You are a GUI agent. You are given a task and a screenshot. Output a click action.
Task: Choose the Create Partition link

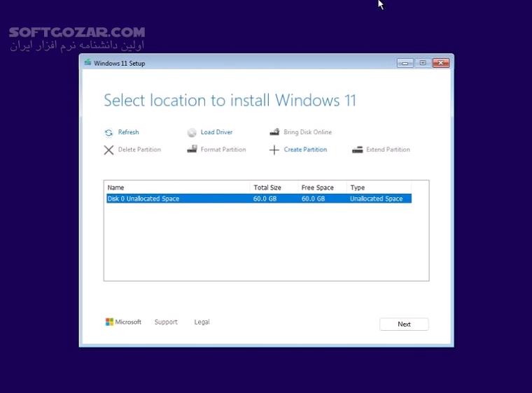click(x=305, y=149)
